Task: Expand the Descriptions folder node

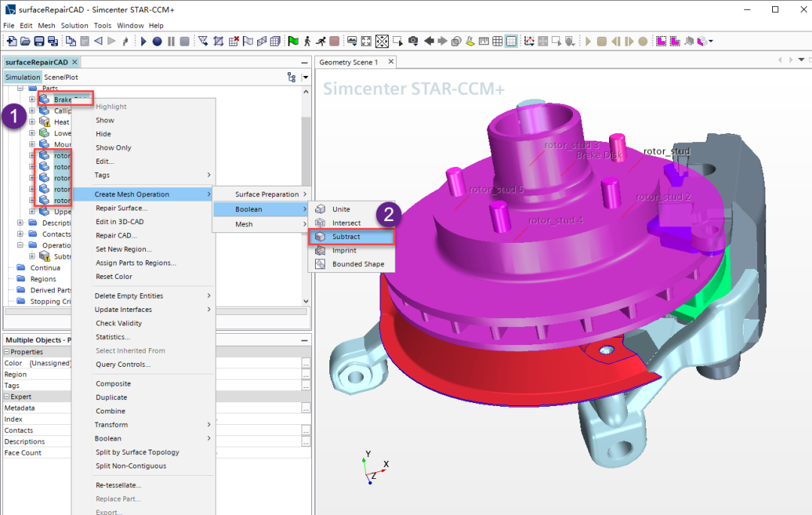Action: (x=20, y=223)
